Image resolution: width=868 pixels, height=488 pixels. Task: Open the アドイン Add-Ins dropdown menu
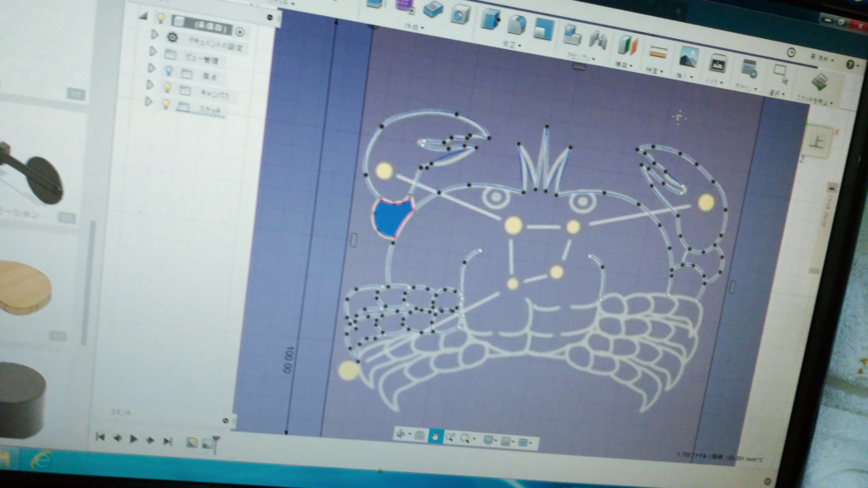pyautogui.click(x=744, y=88)
